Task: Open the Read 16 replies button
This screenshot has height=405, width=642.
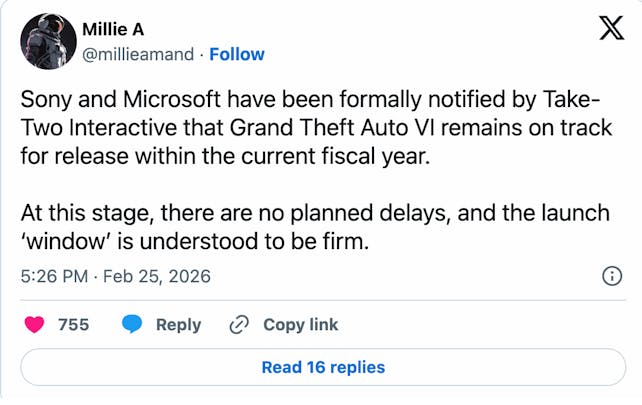Action: coord(322,367)
